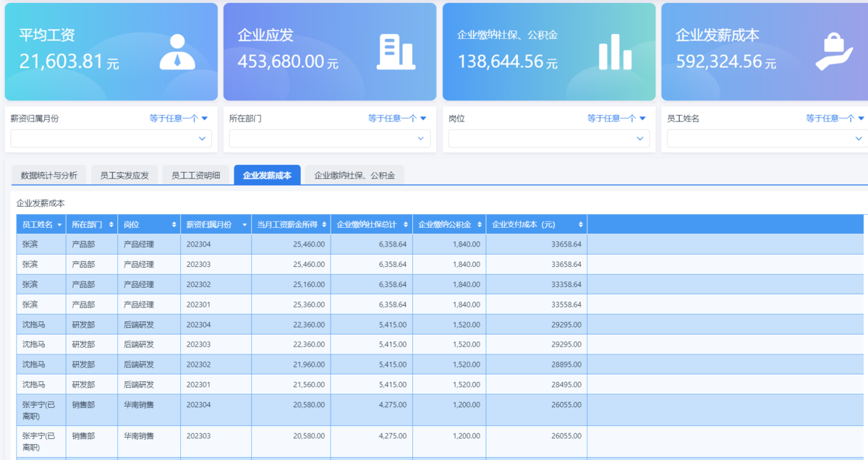This screenshot has height=460, width=868.
Task: Click the hand-with-bag icon on 企业发薪成本 card
Action: [x=834, y=51]
